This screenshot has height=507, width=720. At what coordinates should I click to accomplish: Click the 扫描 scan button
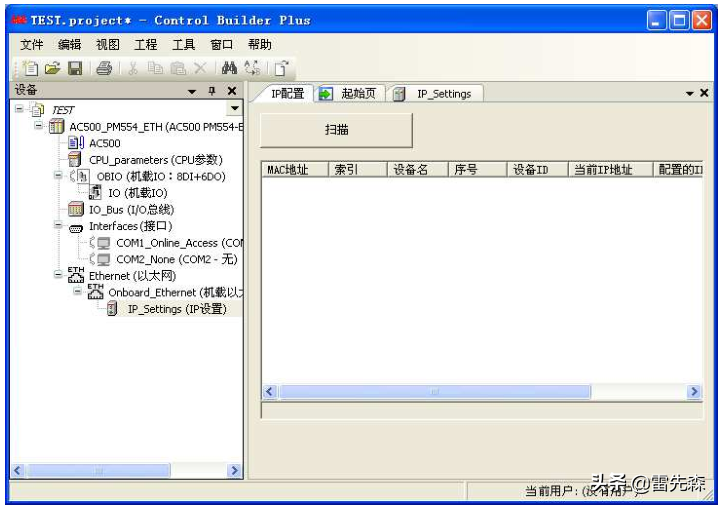(336, 130)
